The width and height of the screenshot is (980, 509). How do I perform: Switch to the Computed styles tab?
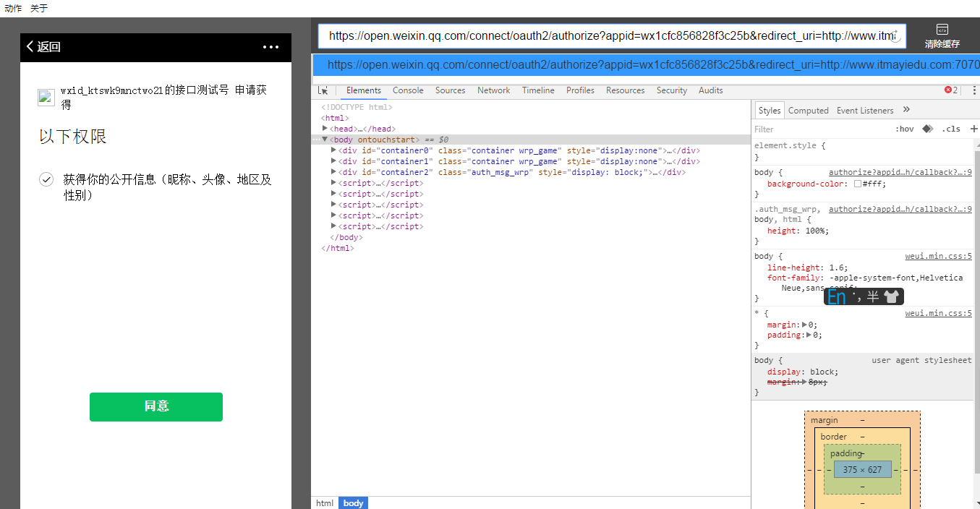(809, 111)
